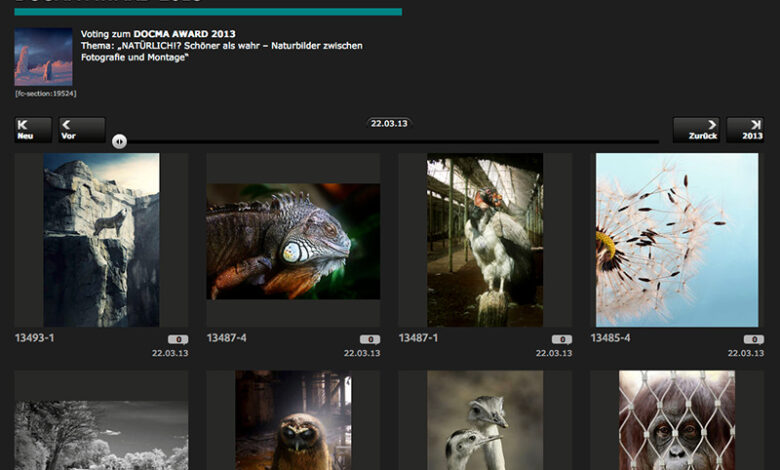Open the vulture photo 13487-1
This screenshot has width=780, height=470.
485,240
